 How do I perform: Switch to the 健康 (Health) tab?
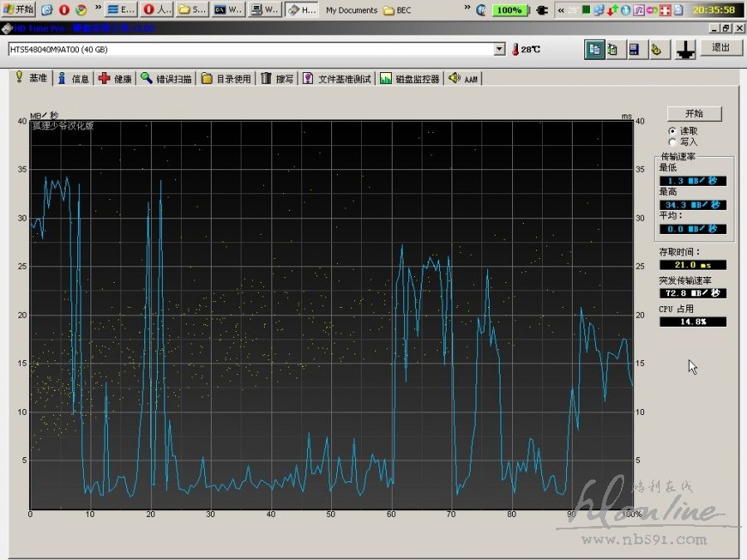[x=115, y=79]
